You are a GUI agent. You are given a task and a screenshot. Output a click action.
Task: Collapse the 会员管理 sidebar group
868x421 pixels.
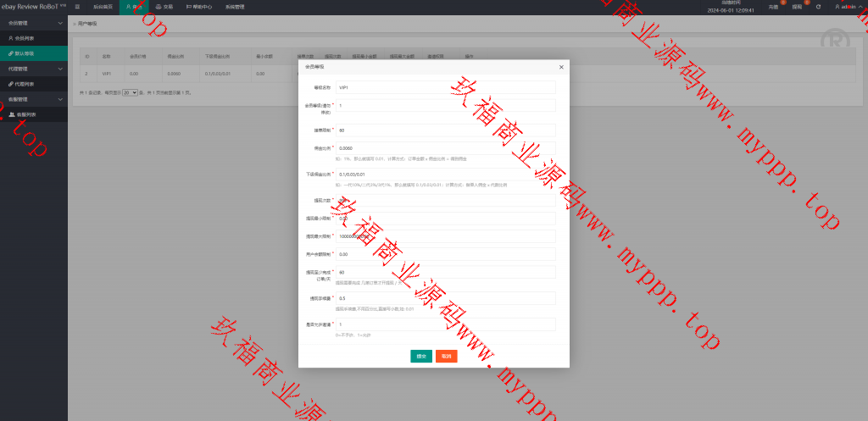[x=34, y=24]
